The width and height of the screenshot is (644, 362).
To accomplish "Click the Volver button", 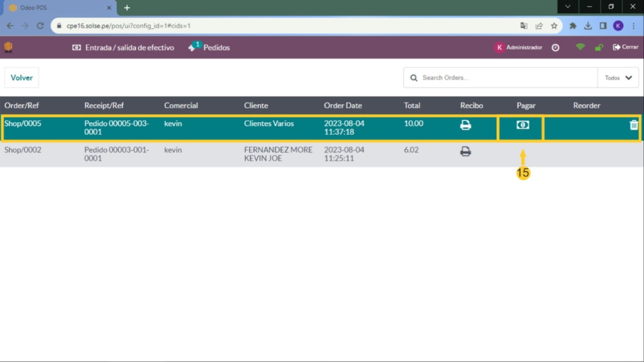I will click(21, 78).
